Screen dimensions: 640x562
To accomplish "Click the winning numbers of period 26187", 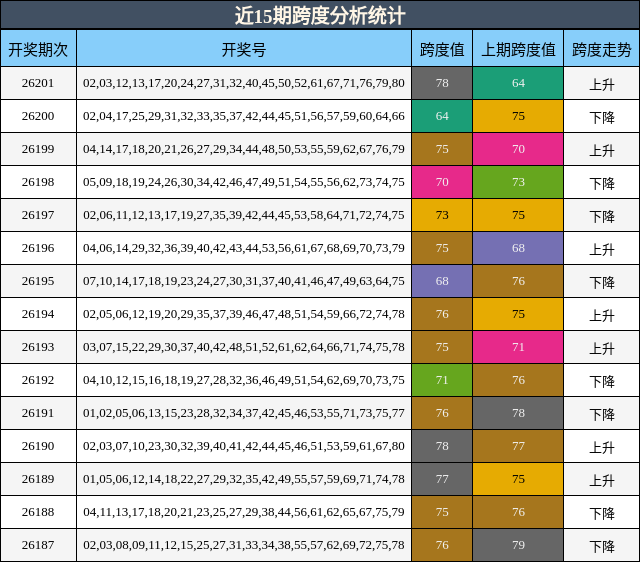I will coord(244,546).
